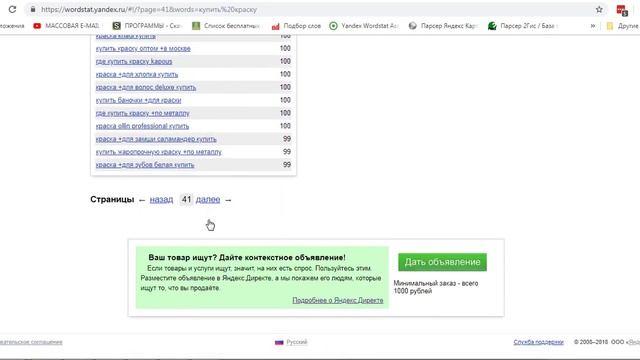Open query 'краска +для замши саламандер купить'
Screen dimensions: 640x360
pyautogui.click(x=156, y=139)
